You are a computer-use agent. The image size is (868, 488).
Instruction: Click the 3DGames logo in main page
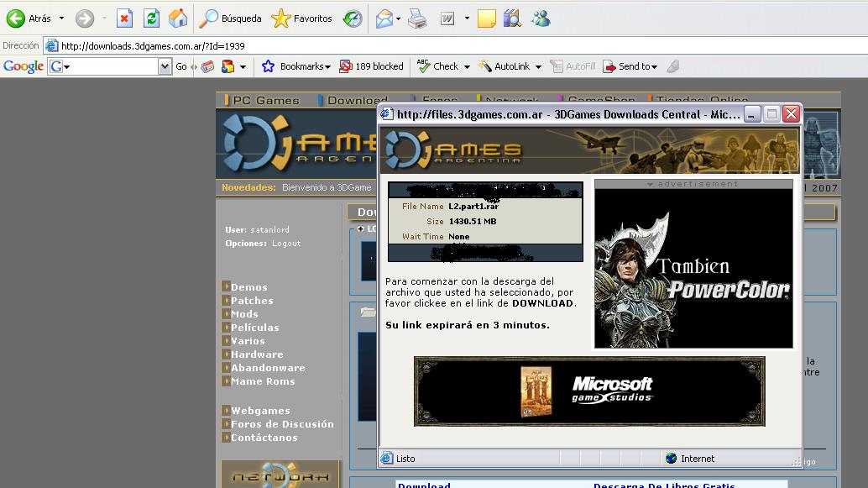coord(297,143)
